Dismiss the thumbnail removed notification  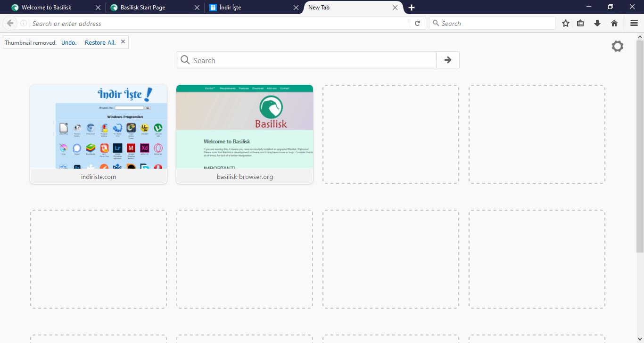click(123, 41)
